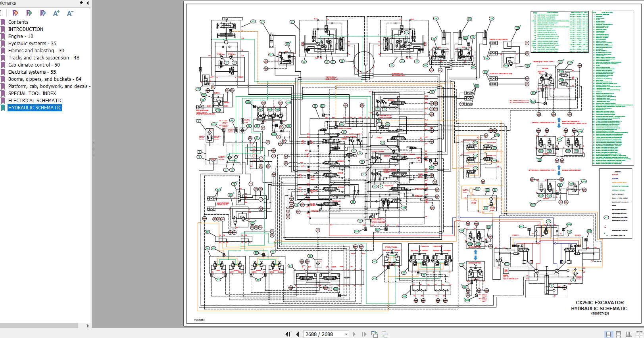The height and width of the screenshot is (338, 644).
Task: Increase bookmark font size with A+
Action: pos(56,13)
